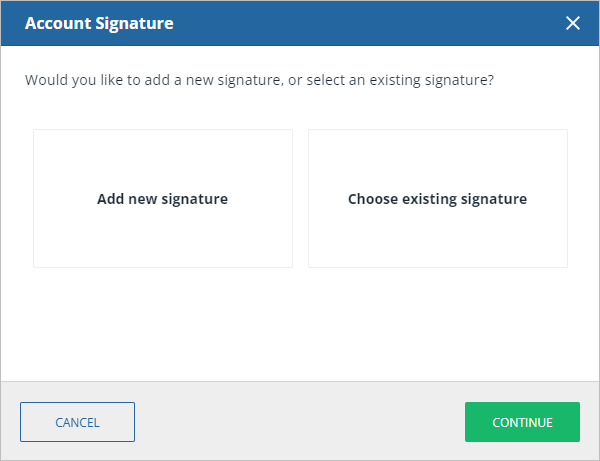Pick the Choose existing signature option
The height and width of the screenshot is (461, 600).
pos(437,198)
